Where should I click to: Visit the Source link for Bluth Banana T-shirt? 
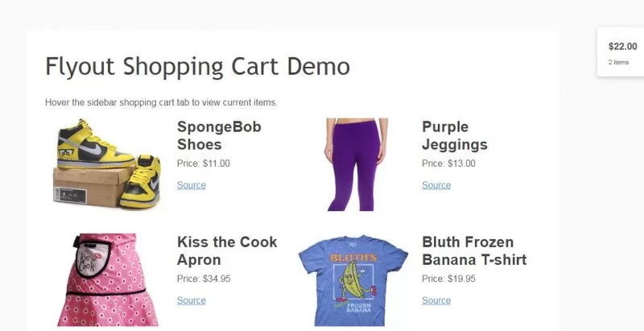pos(436,300)
